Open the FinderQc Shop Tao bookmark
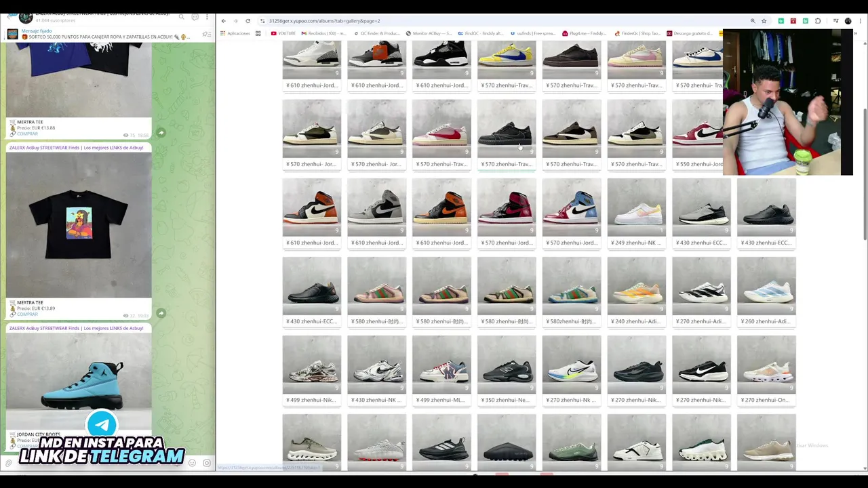The height and width of the screenshot is (488, 868). tap(637, 33)
